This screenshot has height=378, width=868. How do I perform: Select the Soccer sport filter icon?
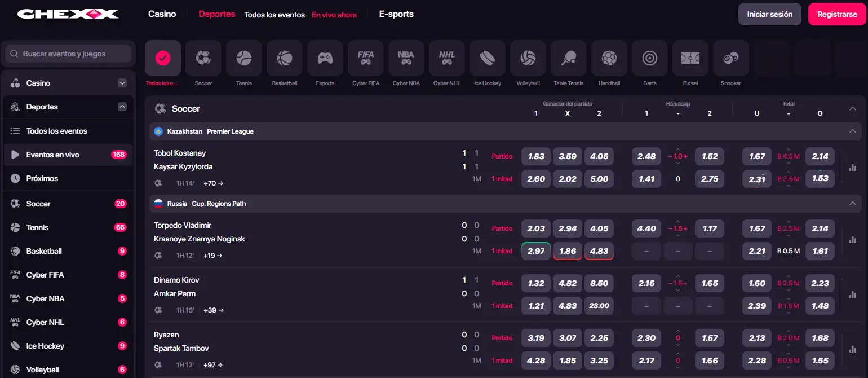click(x=203, y=58)
